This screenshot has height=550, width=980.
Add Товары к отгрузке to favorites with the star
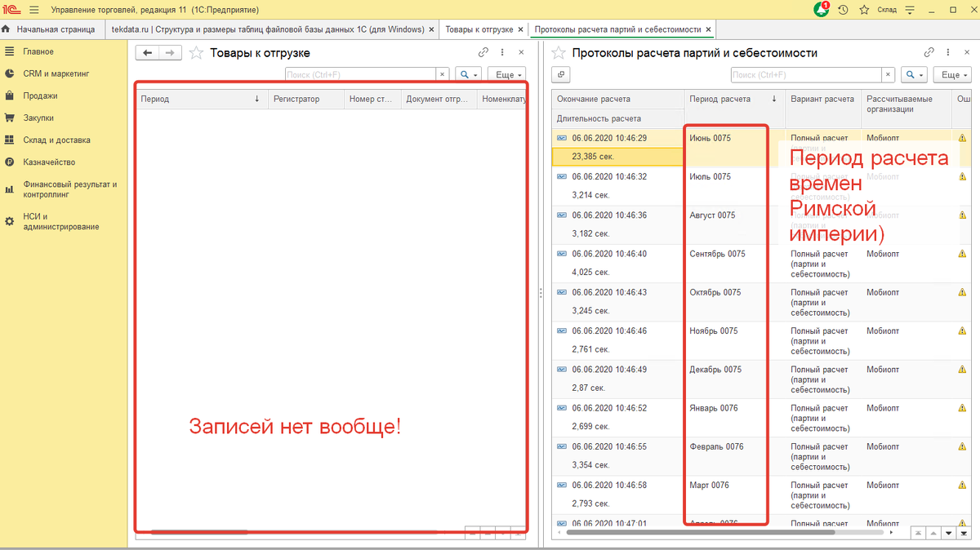coord(196,52)
